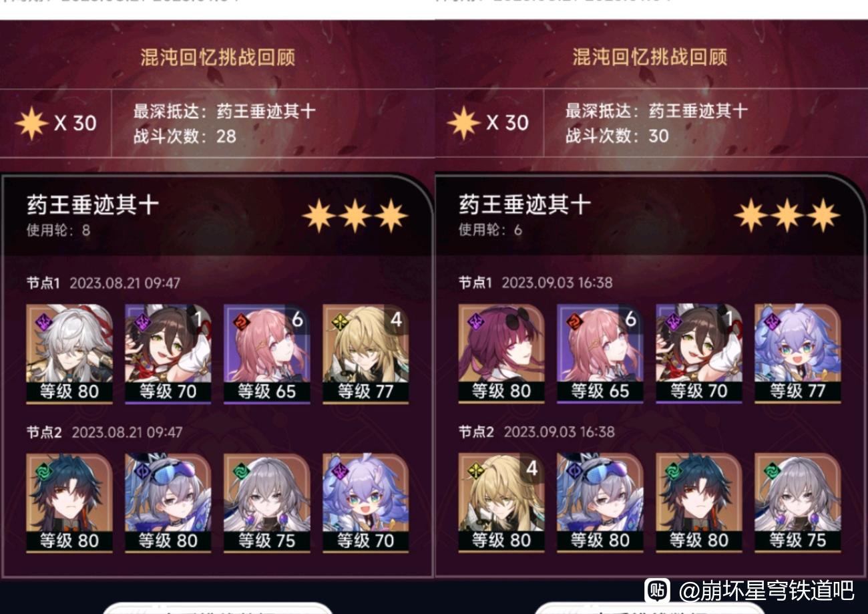Viewport: 868px width, 614px height.
Task: Click 药王垂迹其十 title with 使用轮：8
Action: click(x=93, y=205)
